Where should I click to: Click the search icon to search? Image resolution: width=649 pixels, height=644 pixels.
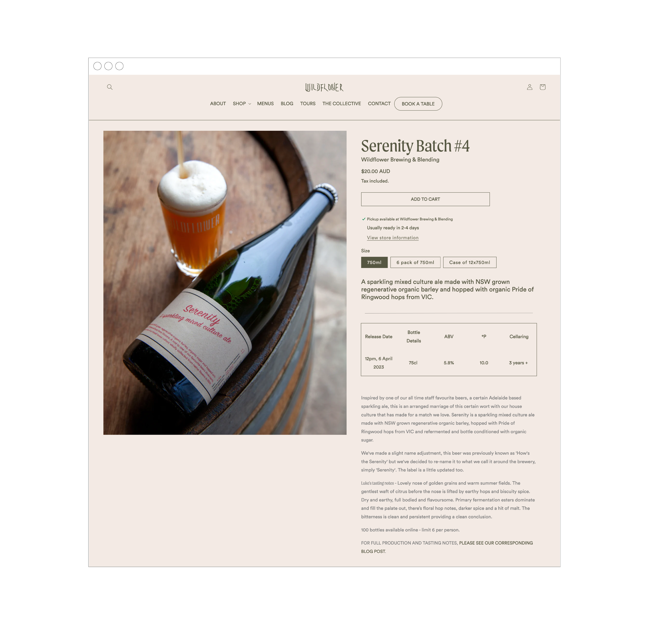111,87
